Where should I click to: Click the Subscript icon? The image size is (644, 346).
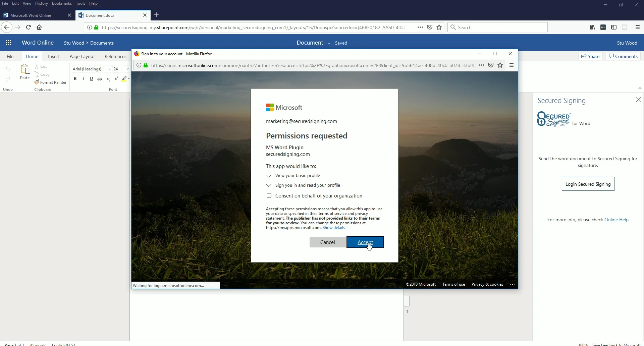[108, 79]
